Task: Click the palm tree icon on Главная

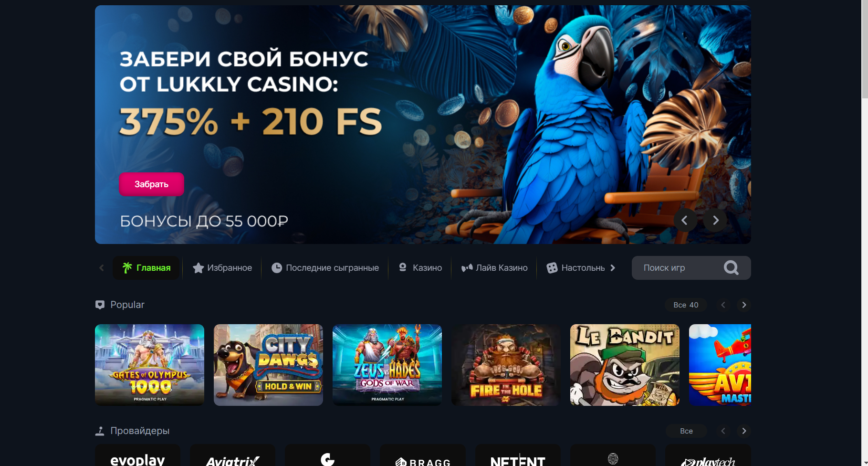Action: [x=127, y=268]
